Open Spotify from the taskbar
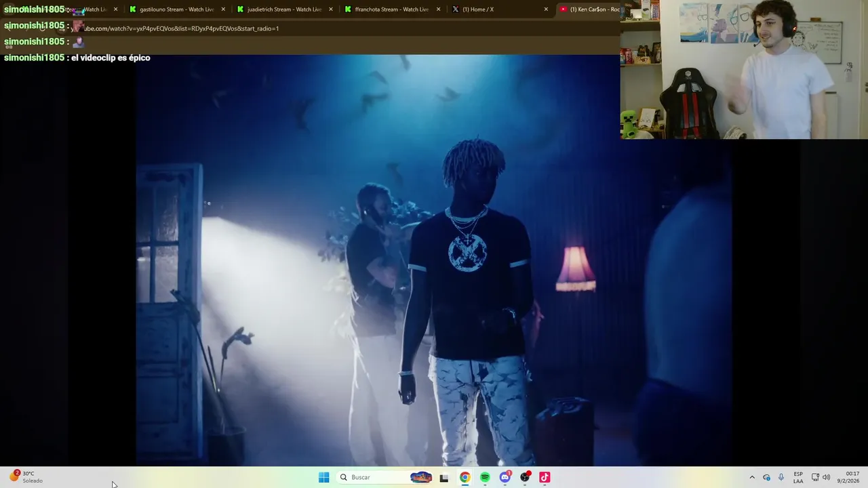Image resolution: width=868 pixels, height=488 pixels. tap(485, 477)
